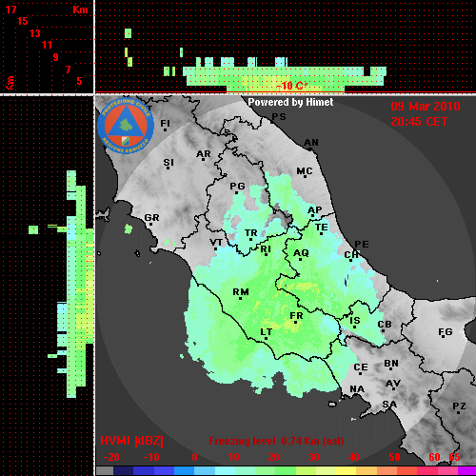The height and width of the screenshot is (476, 476).
Task: Click the AR city label on map
Action: (x=204, y=154)
